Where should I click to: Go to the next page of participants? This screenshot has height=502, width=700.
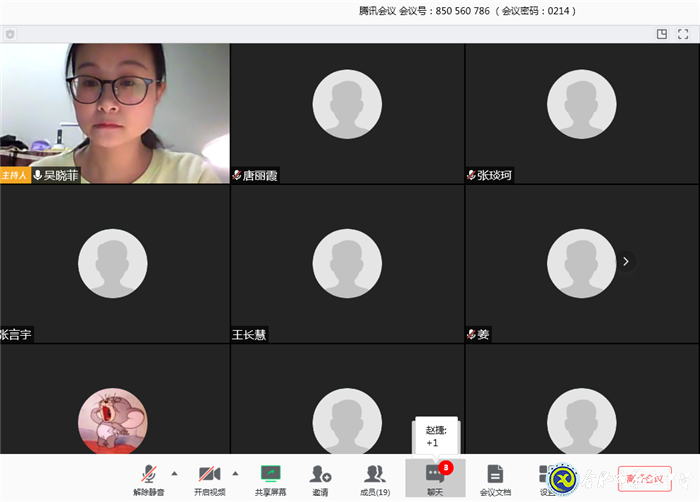626,261
